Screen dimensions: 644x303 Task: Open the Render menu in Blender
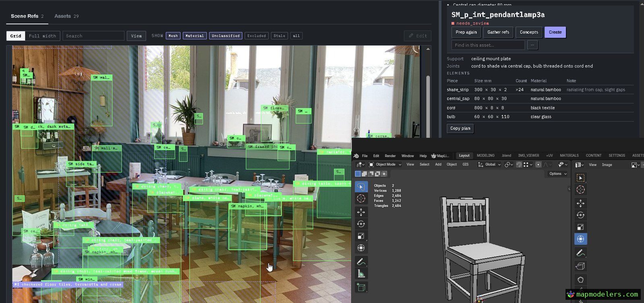(390, 156)
